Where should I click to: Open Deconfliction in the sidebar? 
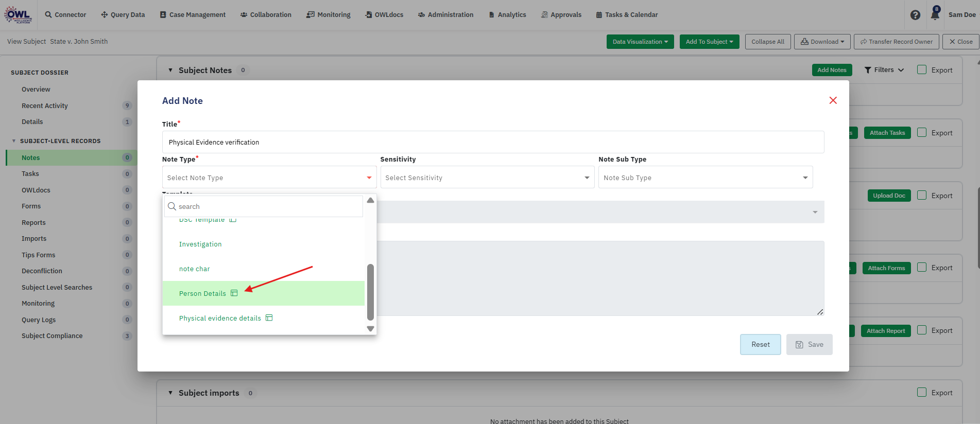click(x=42, y=271)
